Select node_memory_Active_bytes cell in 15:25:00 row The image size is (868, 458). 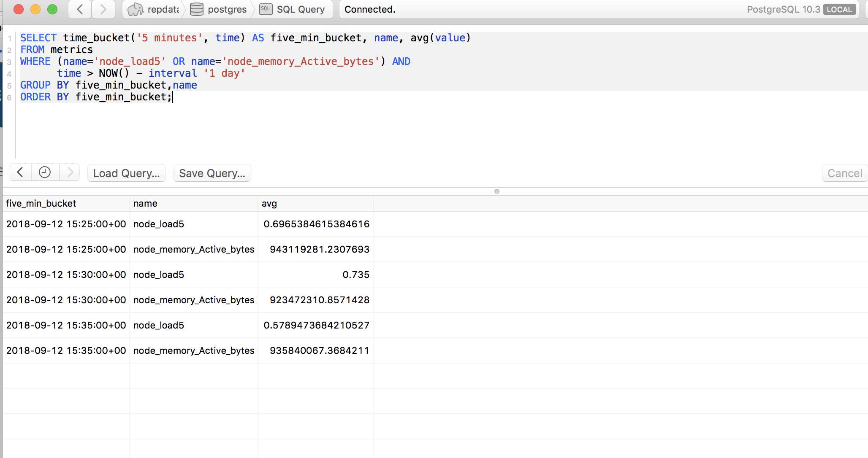click(x=194, y=249)
